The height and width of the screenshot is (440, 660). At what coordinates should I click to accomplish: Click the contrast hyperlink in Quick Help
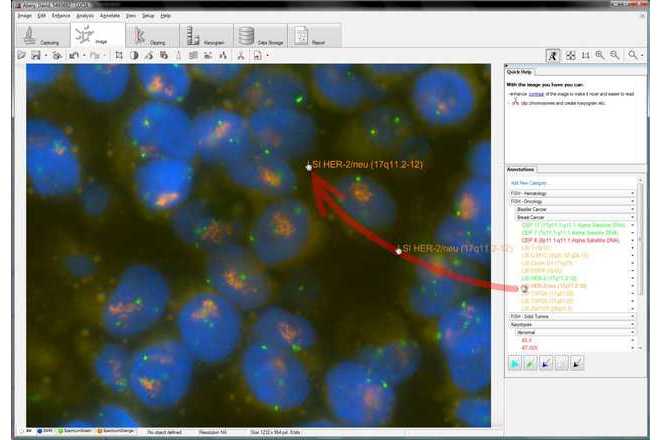tap(536, 94)
